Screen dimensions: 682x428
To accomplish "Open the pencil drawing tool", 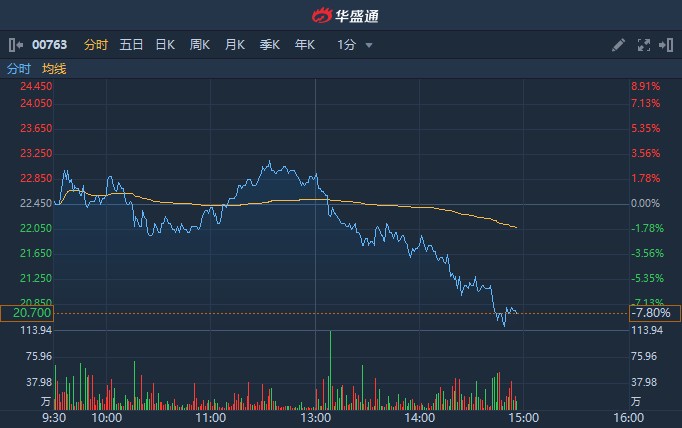I will coord(618,45).
